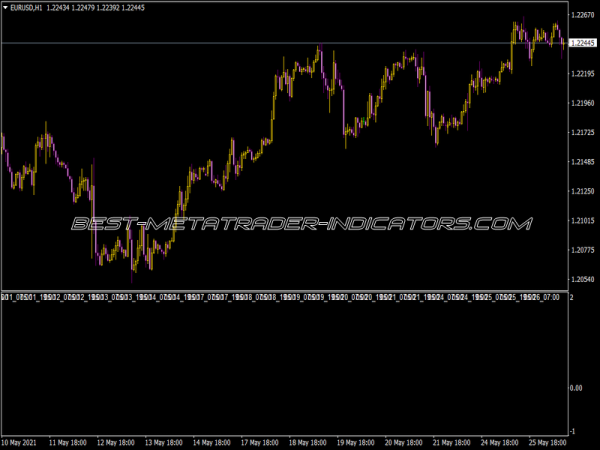Click the 10 May 2021 time label
This screenshot has width=600, height=450.
tap(21, 441)
